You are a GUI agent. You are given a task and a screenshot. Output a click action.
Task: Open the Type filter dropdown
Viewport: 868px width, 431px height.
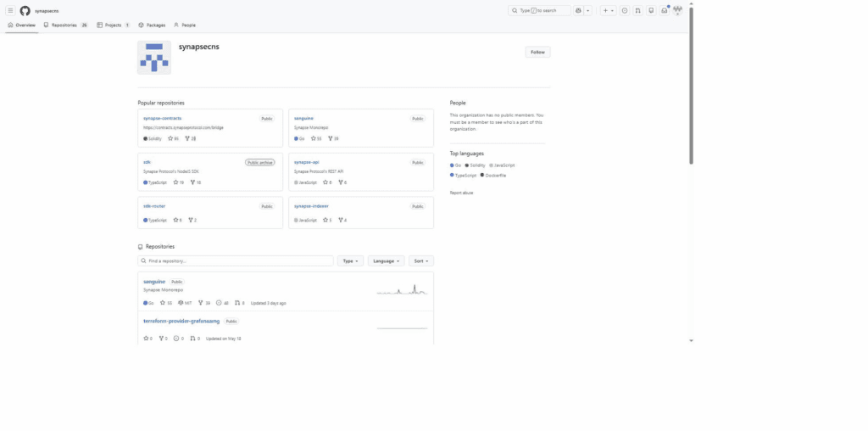click(350, 261)
